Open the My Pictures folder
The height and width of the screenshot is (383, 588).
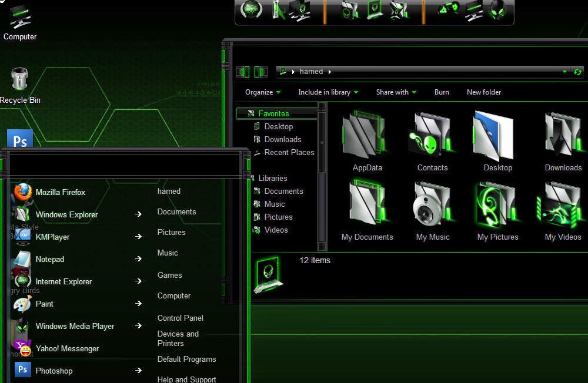[497, 211]
